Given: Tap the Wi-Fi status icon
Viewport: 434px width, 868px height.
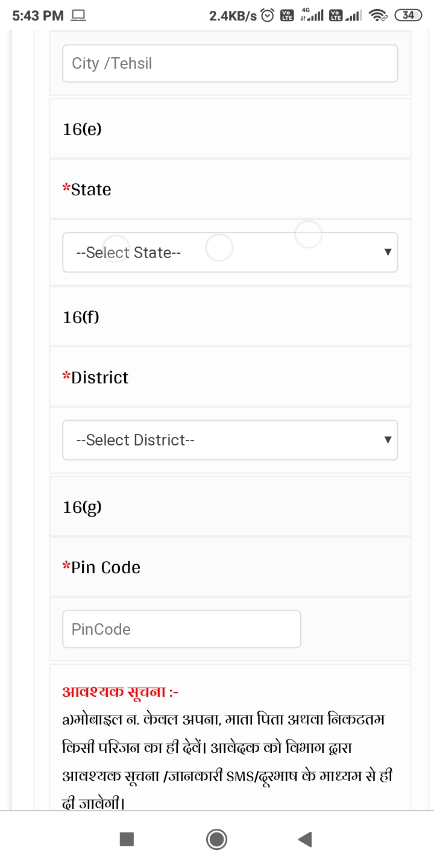Looking at the screenshot, I should pyautogui.click(x=378, y=16).
